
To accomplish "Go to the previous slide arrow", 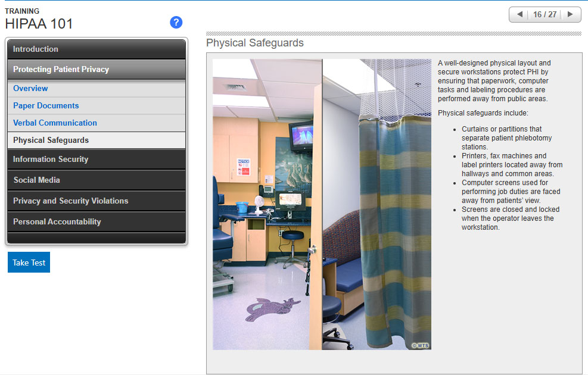I will pyautogui.click(x=519, y=14).
